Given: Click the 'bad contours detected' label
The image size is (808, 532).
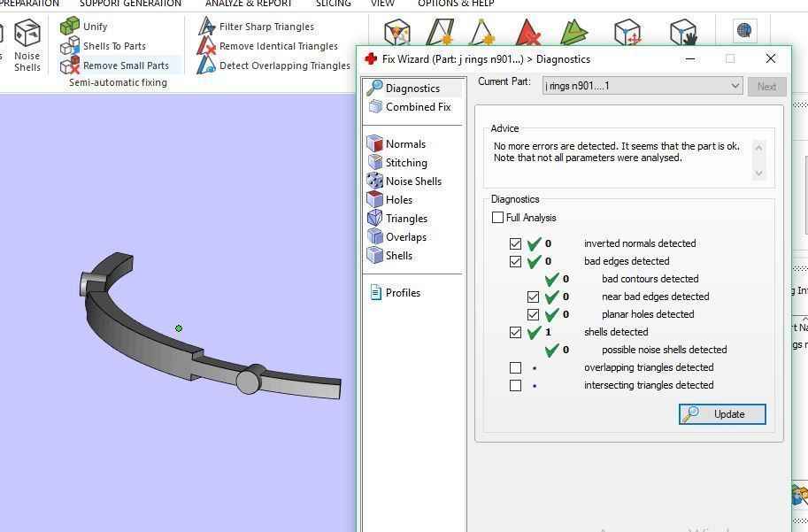Looking at the screenshot, I should pos(650,279).
